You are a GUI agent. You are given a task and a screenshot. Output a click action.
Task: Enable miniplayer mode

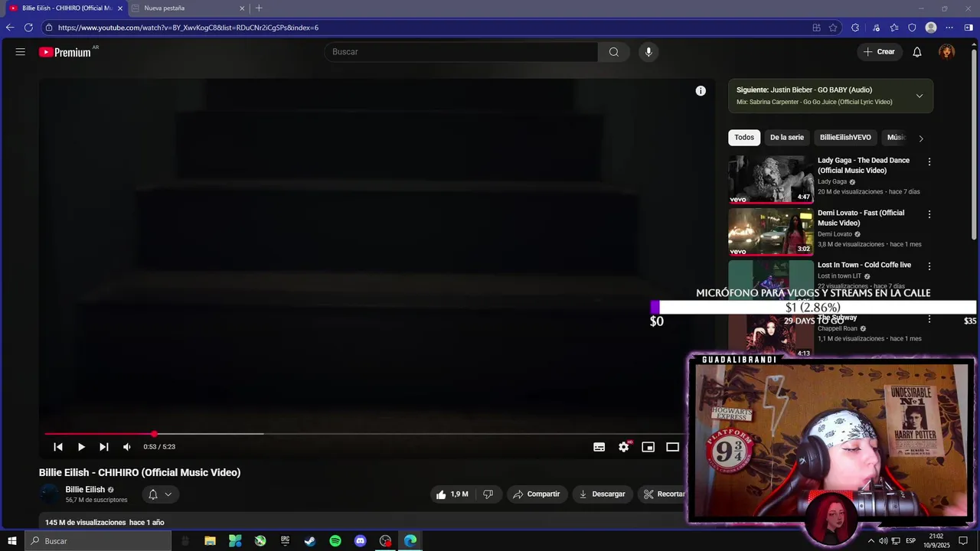[648, 447]
